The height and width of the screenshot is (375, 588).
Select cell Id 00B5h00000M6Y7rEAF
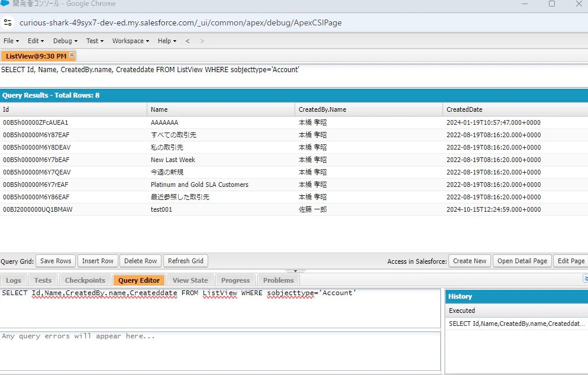73,185
